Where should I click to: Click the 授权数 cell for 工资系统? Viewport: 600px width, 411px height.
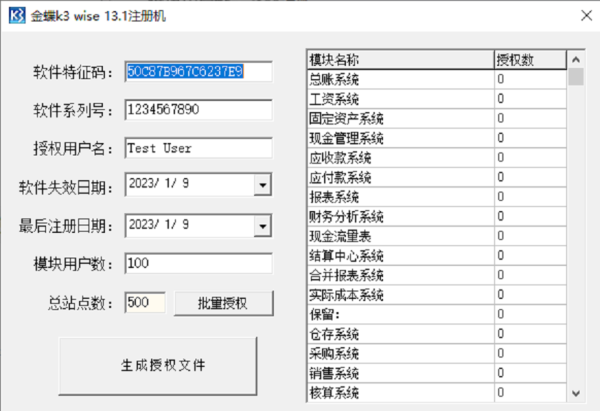click(x=530, y=99)
